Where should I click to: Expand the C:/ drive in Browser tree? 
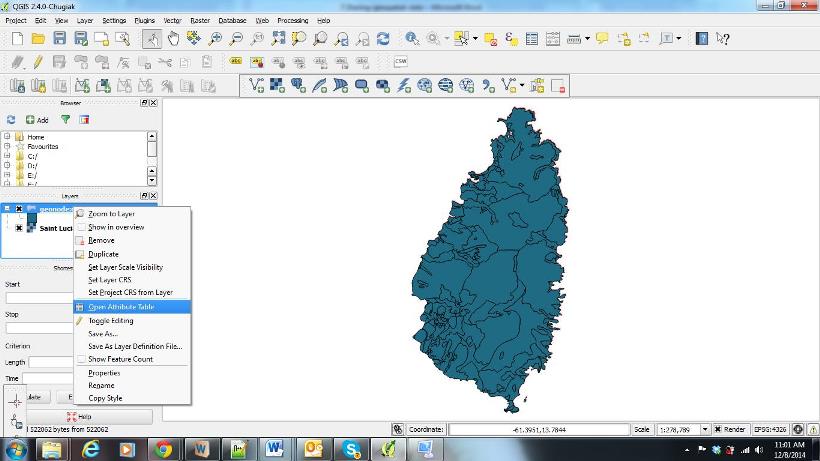(7, 156)
